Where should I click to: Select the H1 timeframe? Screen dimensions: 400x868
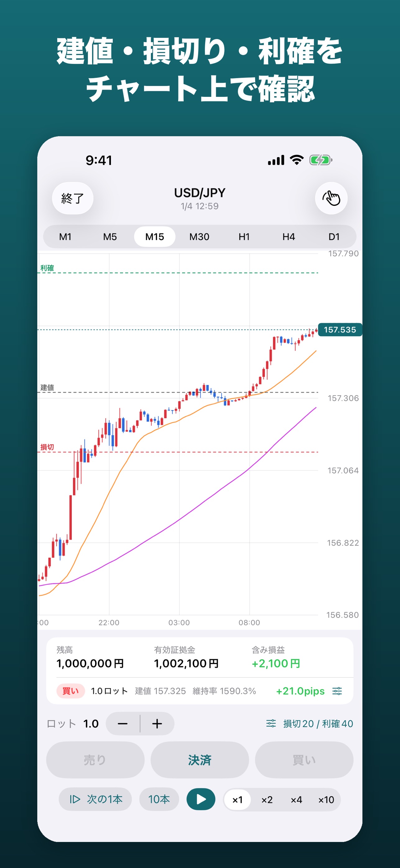244,237
